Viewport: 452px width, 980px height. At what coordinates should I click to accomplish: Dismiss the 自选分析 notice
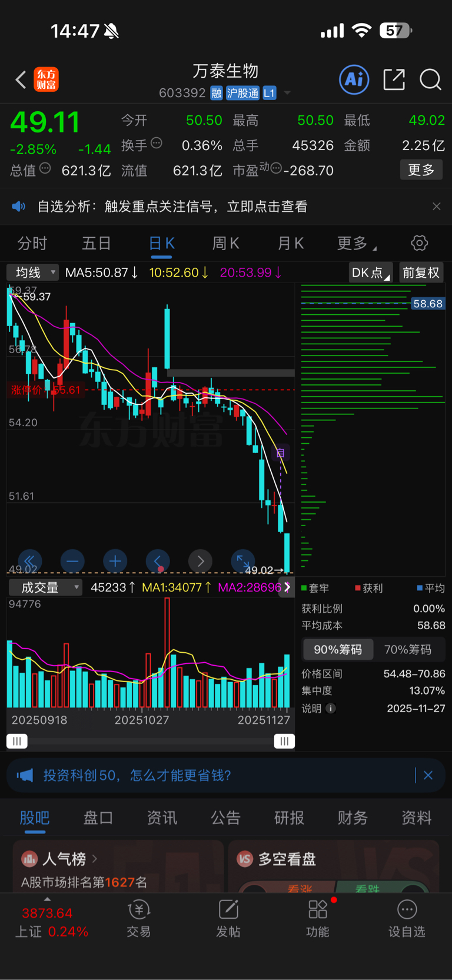click(x=436, y=206)
